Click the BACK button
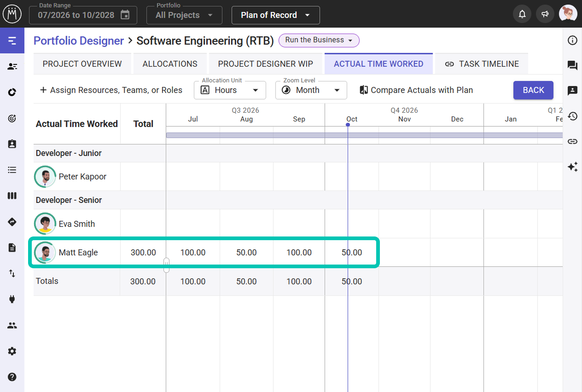 533,90
